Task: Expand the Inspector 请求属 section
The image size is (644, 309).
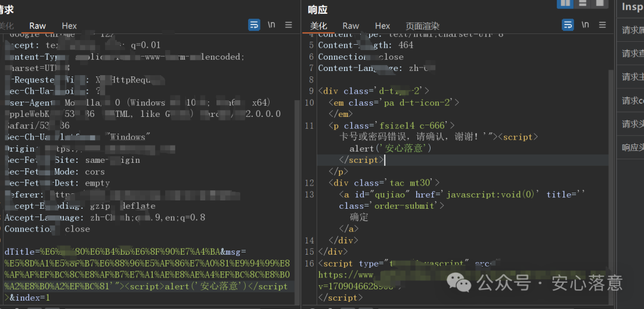Action: point(633,30)
